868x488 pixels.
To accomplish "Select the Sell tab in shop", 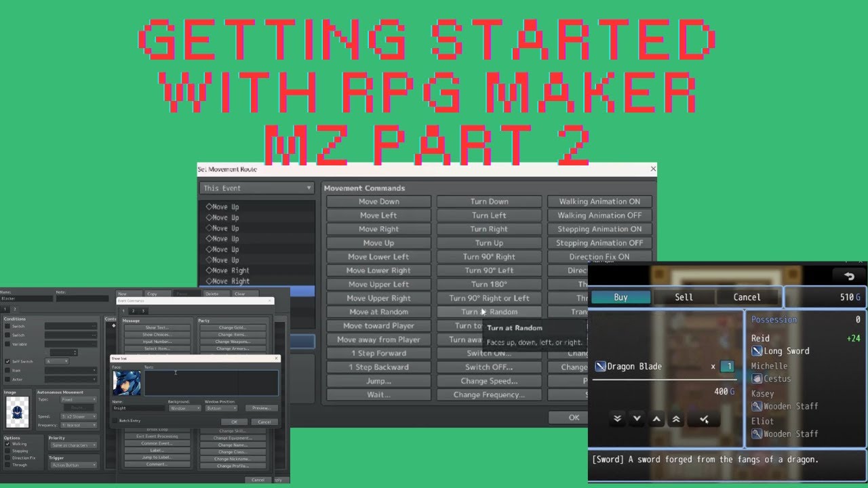I will tap(684, 297).
